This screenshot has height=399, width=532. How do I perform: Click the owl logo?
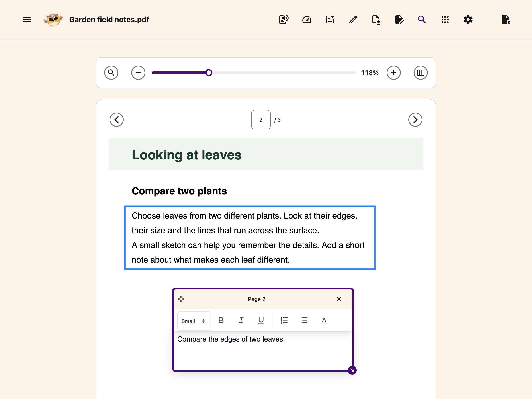tap(53, 20)
